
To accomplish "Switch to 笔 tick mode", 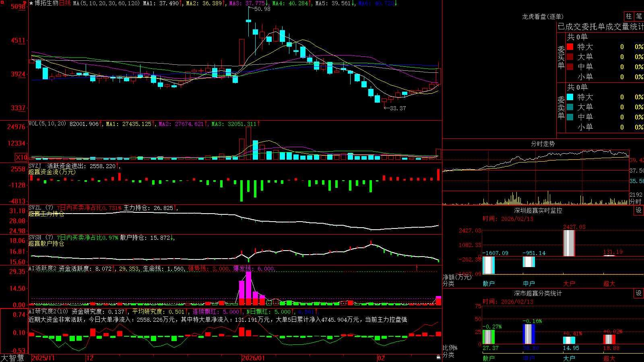I will [639, 16].
